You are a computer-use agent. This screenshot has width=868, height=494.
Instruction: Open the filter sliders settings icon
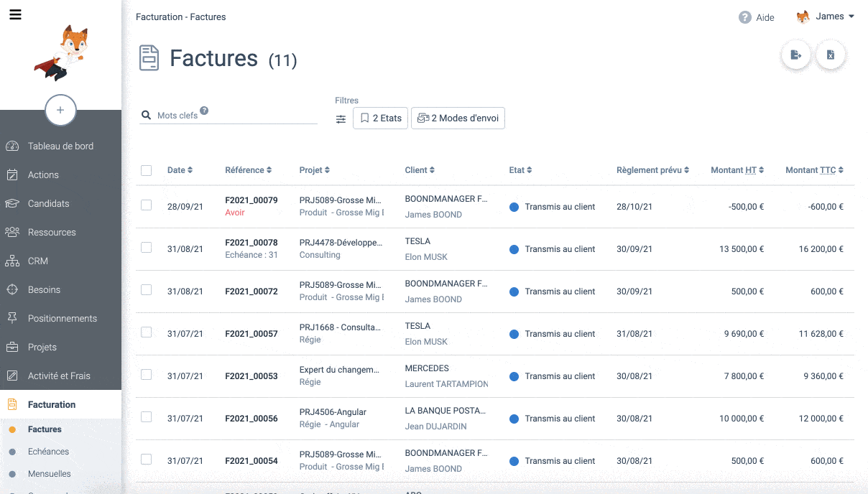pos(341,119)
